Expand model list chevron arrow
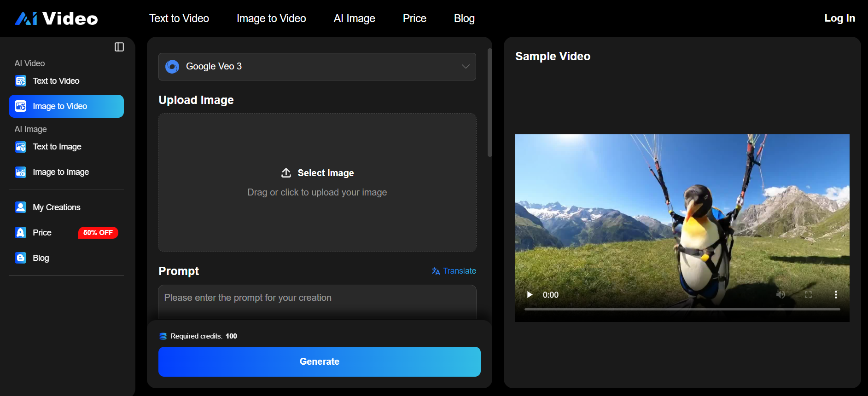Screen dimensions: 868x396 pyautogui.click(x=466, y=67)
